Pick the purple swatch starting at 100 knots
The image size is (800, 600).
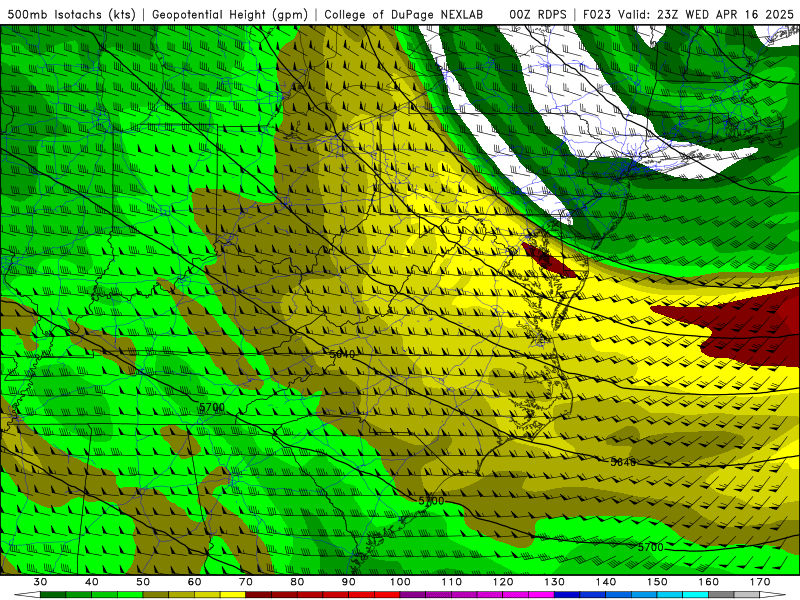(x=413, y=595)
